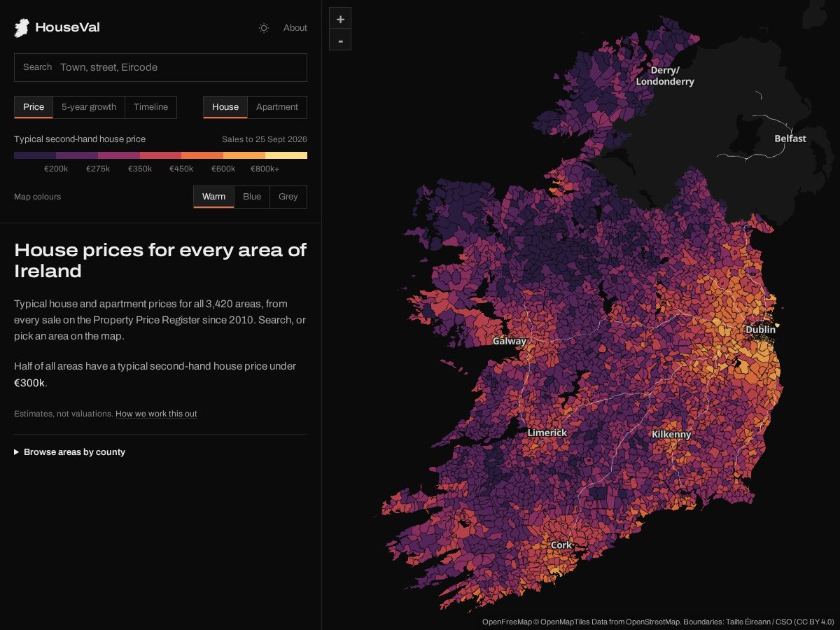Image resolution: width=840 pixels, height=630 pixels.
Task: Click the €350k legend label
Action: tap(140, 169)
